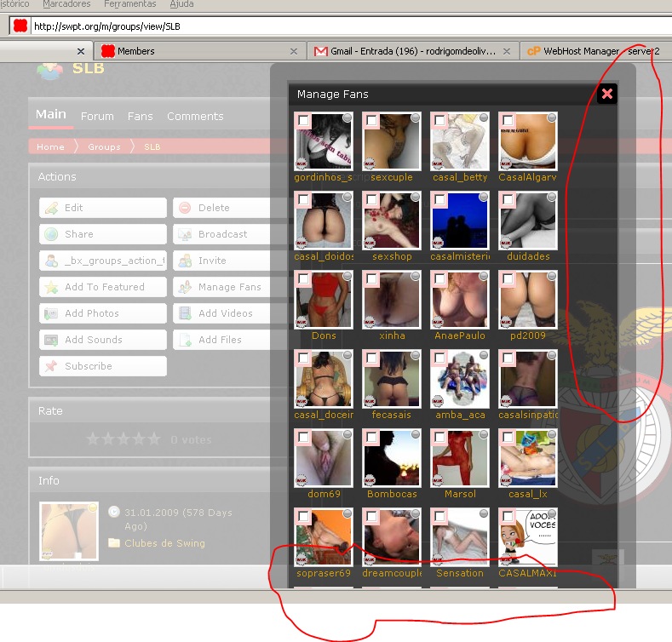
Task: Click the Gmail envelope icon on the tab
Action: coord(320,51)
